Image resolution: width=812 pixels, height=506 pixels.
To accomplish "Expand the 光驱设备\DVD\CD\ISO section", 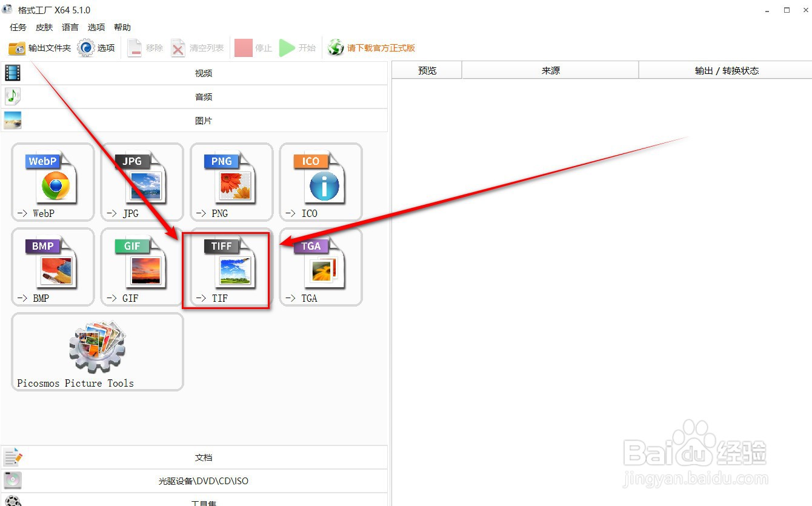I will pos(194,481).
